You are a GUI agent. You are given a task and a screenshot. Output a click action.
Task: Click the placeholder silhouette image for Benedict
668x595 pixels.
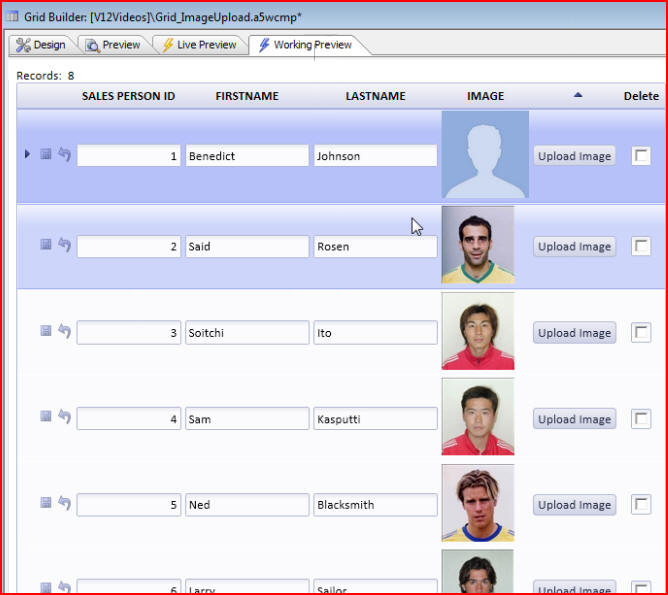tap(485, 155)
